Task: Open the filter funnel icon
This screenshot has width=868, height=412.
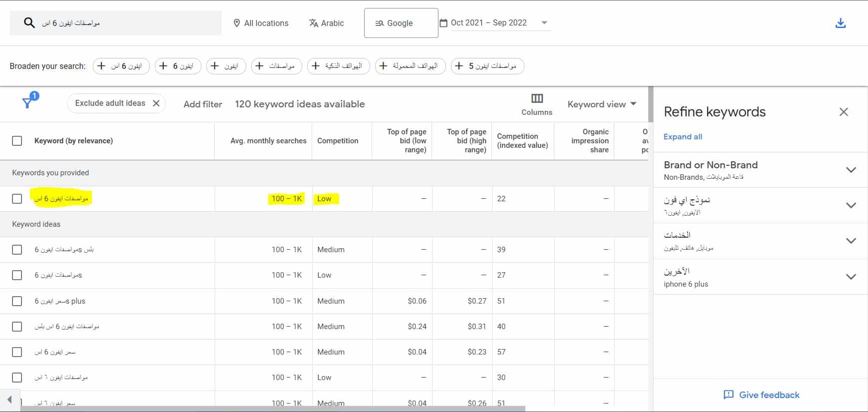Action: [28, 103]
